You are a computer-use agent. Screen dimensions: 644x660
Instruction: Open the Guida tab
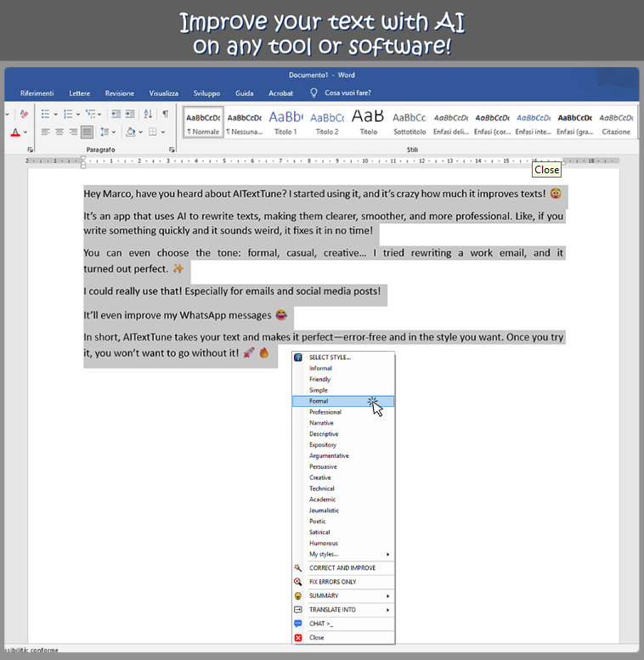pos(245,93)
